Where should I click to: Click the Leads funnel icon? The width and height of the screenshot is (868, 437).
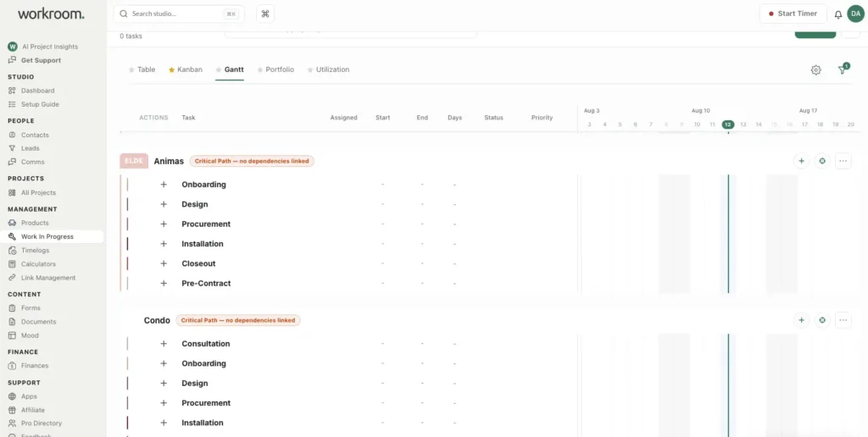(12, 148)
